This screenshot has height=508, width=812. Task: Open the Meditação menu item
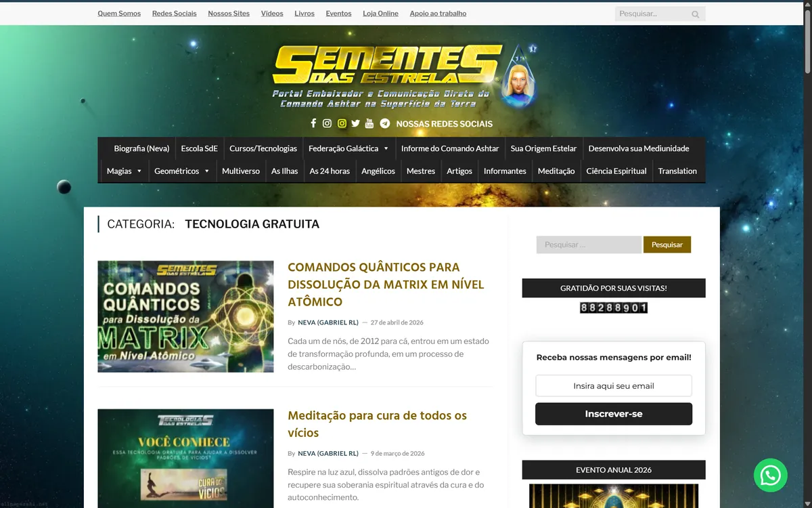pyautogui.click(x=556, y=171)
